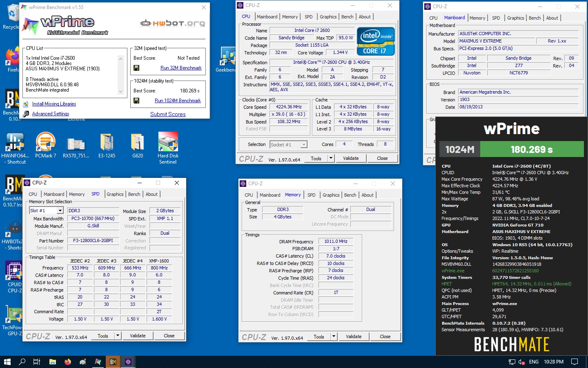
Task: Select the PCMark 7 desktop icon
Action: 45,146
